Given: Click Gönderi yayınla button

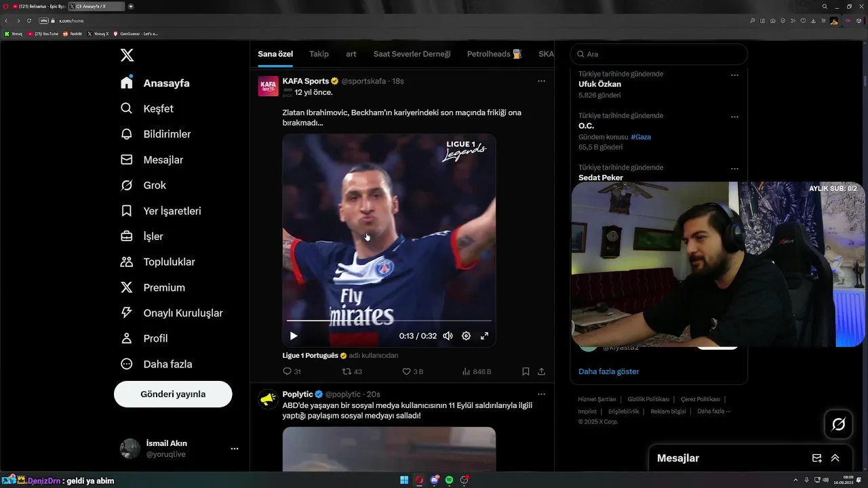Looking at the screenshot, I should 173,394.
